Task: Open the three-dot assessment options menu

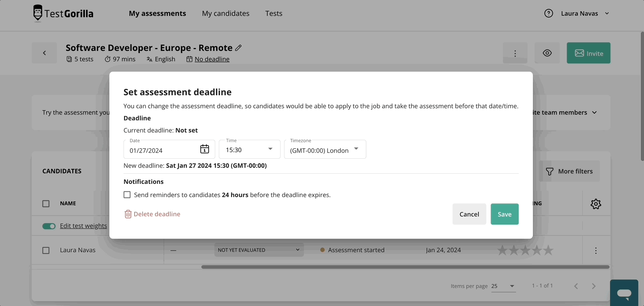Action: point(515,53)
